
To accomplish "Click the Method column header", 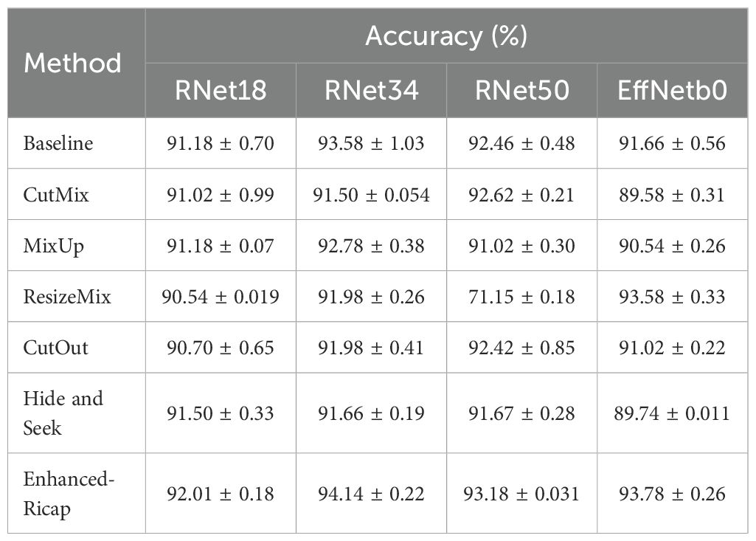I will [x=72, y=63].
